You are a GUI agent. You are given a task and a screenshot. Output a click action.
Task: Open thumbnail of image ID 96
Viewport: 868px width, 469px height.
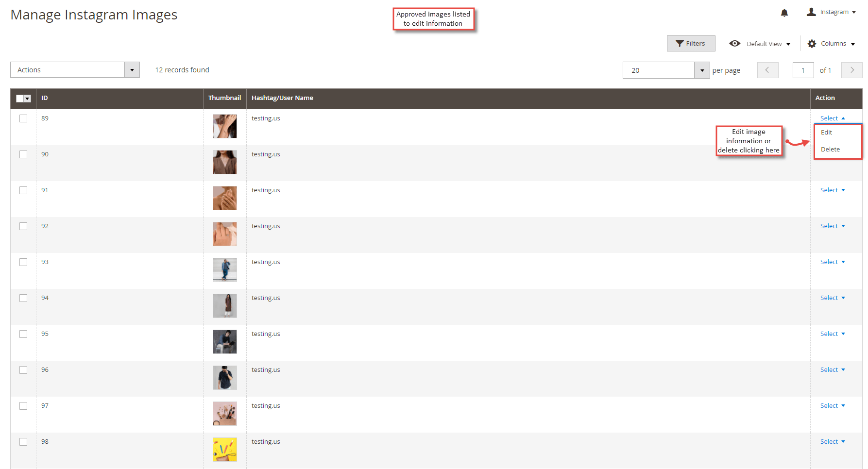[x=225, y=378]
